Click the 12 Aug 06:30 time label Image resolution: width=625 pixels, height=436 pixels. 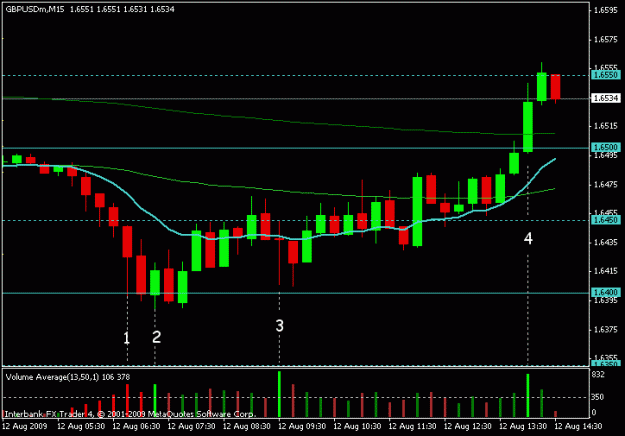[x=136, y=426]
